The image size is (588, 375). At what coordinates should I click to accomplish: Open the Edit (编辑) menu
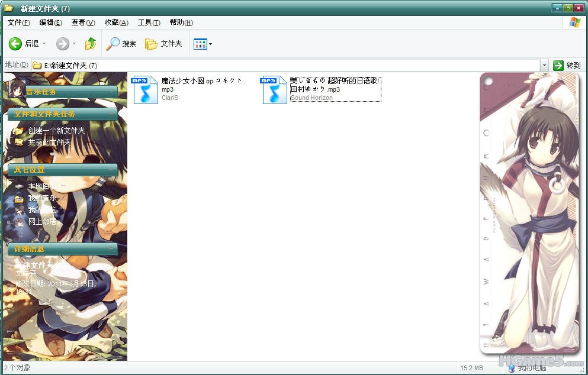coord(50,22)
